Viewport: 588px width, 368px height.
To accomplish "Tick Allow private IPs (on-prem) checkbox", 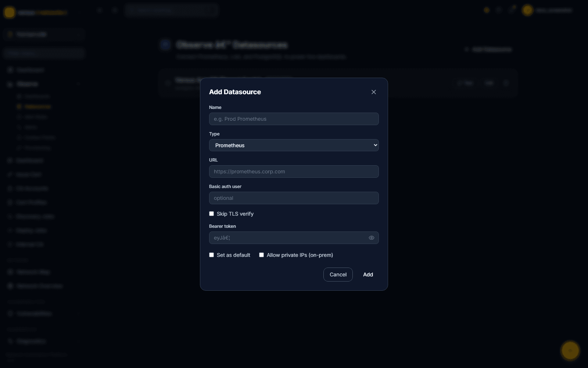I will 261,255.
